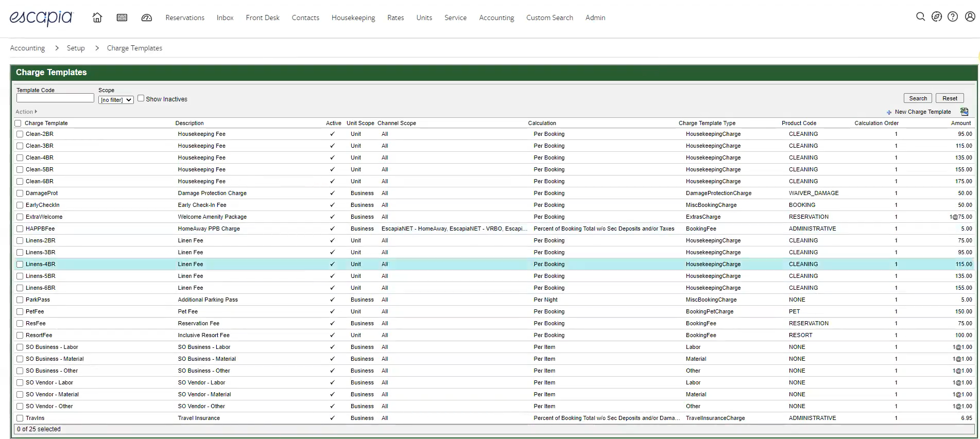
Task: Export the list with the Excel icon
Action: click(964, 112)
